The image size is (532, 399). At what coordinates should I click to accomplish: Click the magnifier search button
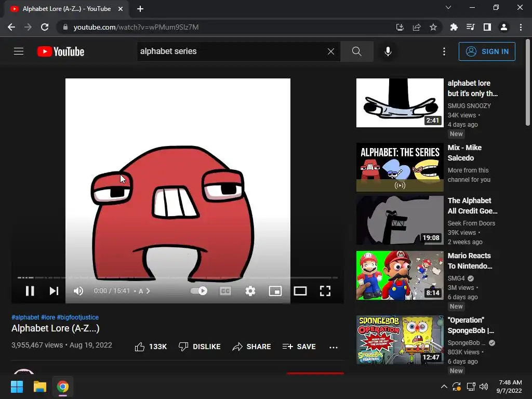pyautogui.click(x=356, y=51)
